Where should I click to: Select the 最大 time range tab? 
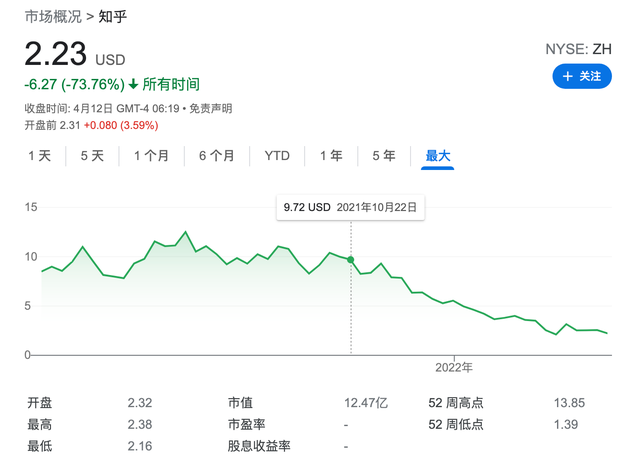tap(438, 156)
